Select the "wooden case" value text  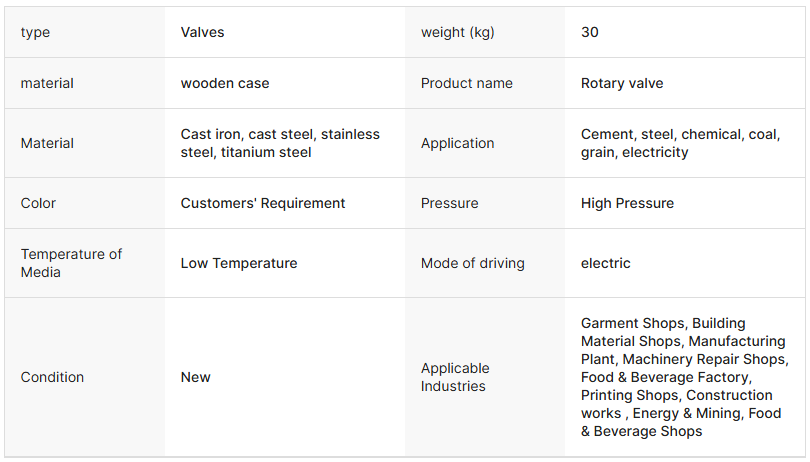click(225, 83)
